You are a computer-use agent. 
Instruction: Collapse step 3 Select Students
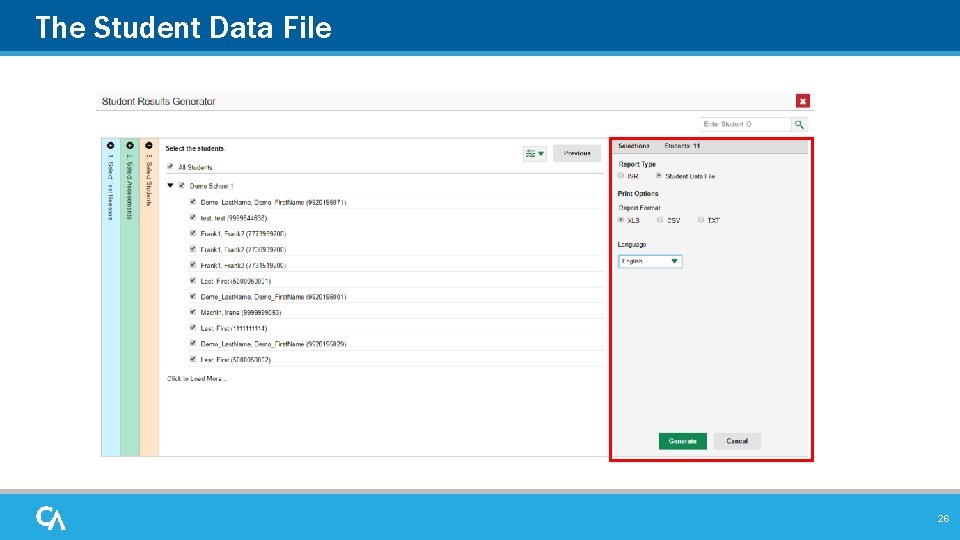pyautogui.click(x=149, y=146)
